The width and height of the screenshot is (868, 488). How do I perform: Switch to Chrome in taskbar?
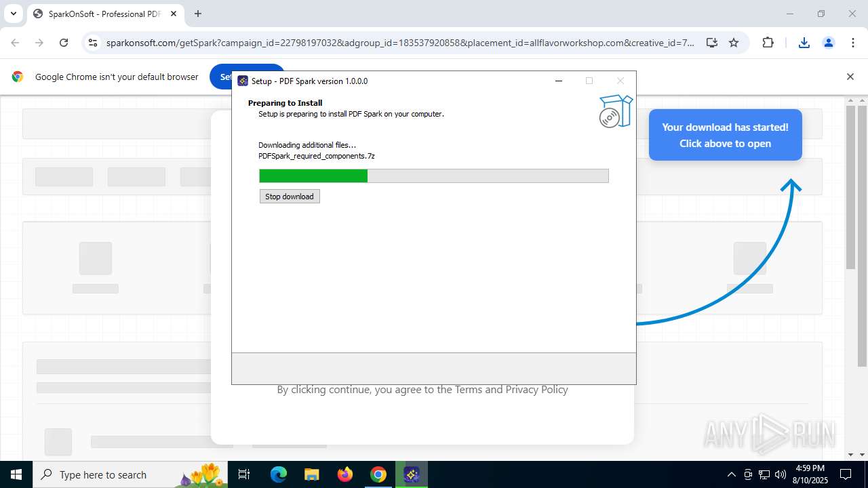(x=378, y=474)
